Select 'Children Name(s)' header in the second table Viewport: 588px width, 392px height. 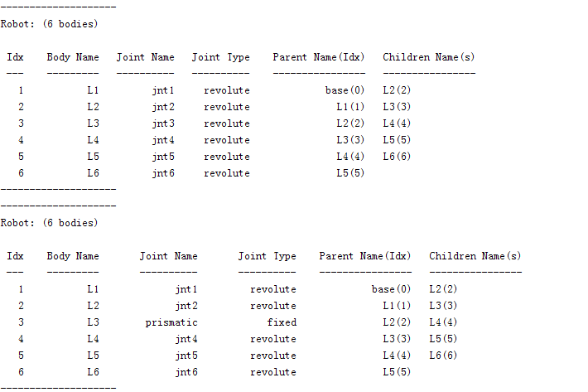coord(475,256)
